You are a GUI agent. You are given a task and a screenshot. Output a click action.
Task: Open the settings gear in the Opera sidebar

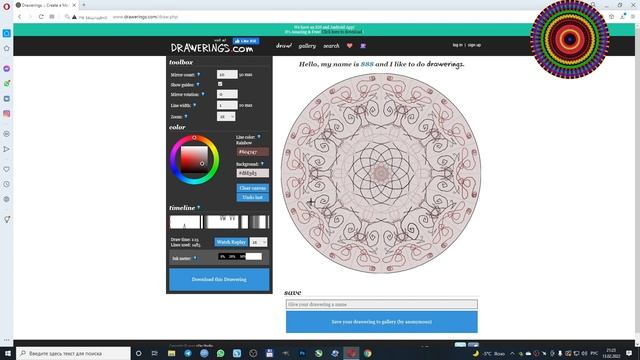coord(7,199)
